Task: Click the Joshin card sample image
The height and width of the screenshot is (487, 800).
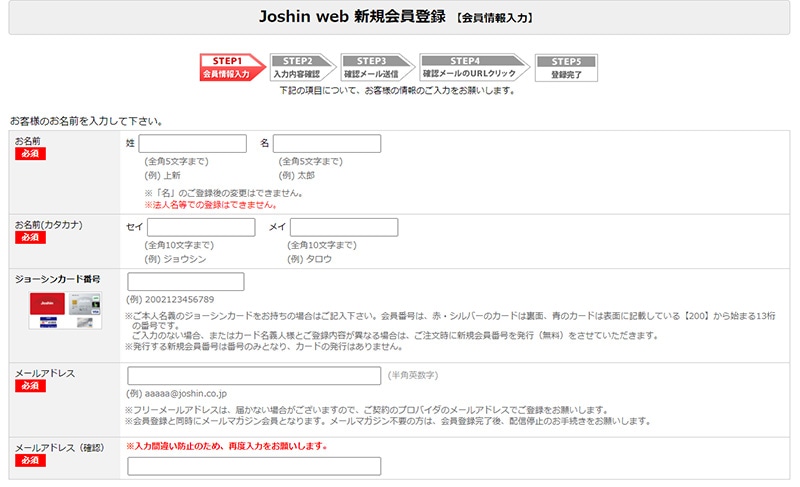Action: (x=65, y=310)
